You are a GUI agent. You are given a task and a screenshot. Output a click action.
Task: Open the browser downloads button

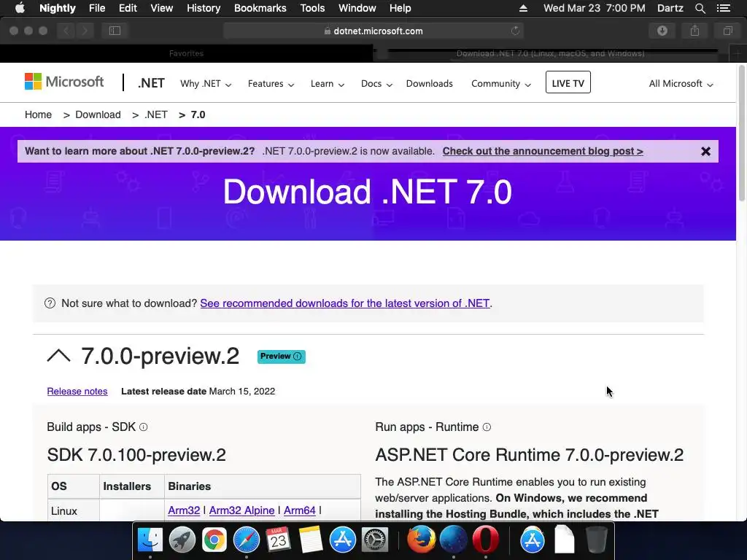[662, 31]
